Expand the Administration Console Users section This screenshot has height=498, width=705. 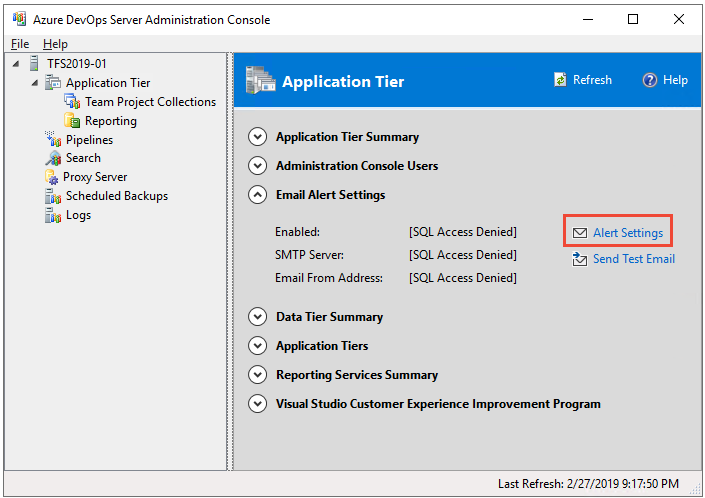click(x=258, y=166)
